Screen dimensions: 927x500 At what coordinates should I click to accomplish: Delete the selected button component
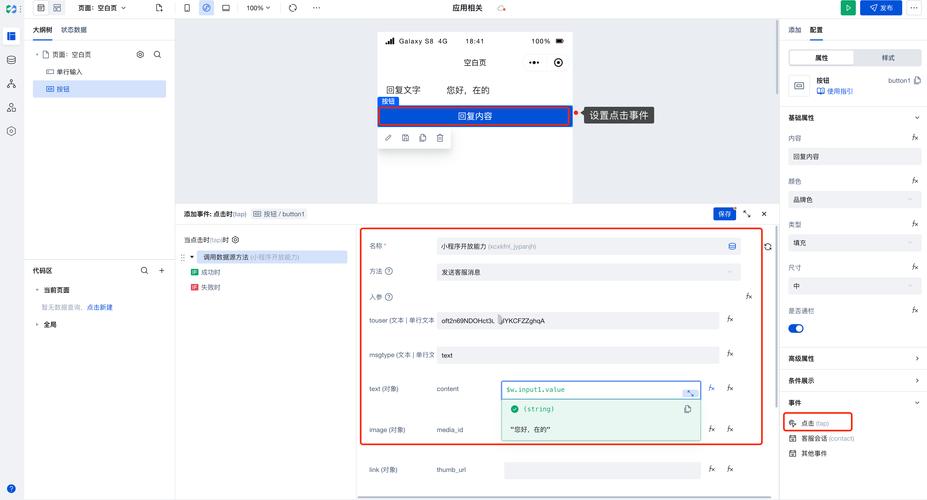coord(440,138)
